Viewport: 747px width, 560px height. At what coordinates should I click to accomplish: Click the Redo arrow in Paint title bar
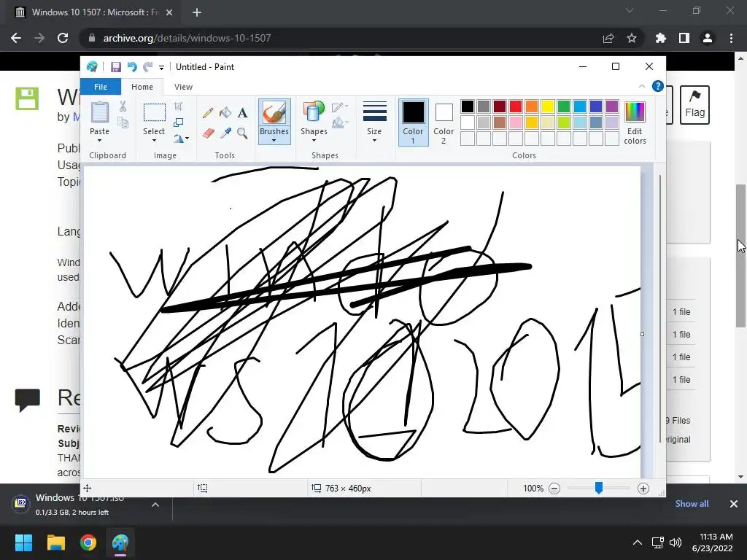click(147, 67)
